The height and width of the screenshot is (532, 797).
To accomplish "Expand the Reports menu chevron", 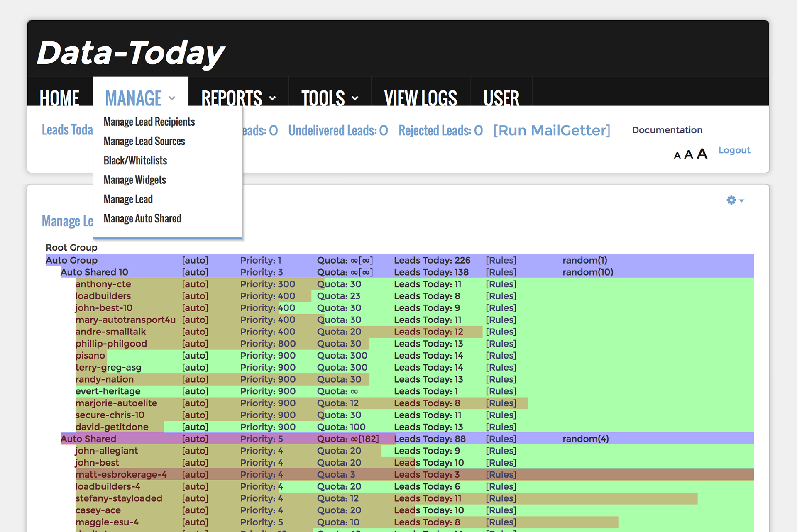I will [272, 98].
